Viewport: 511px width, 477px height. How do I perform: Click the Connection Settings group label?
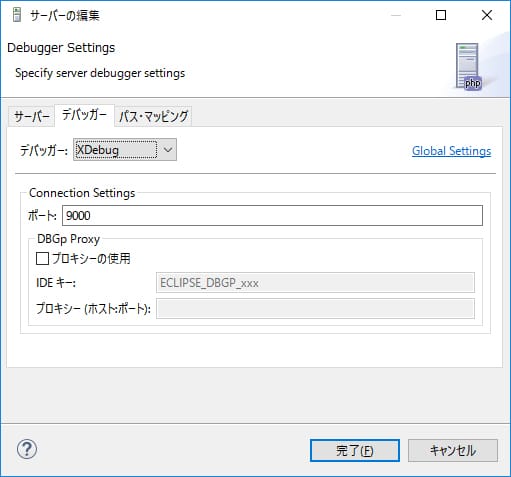(x=82, y=193)
